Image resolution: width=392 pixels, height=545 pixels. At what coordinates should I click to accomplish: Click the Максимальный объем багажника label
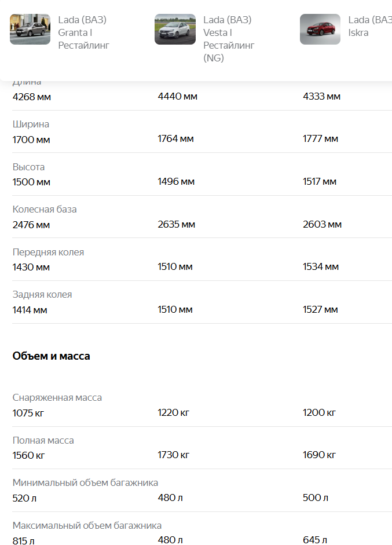(87, 526)
